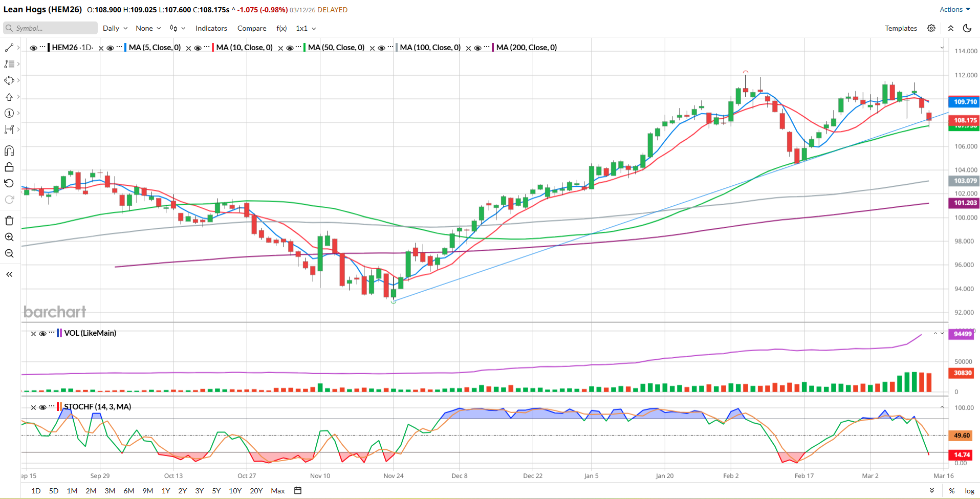Select the 6M time range
Viewport: 980px width, 499px height.
click(x=128, y=490)
